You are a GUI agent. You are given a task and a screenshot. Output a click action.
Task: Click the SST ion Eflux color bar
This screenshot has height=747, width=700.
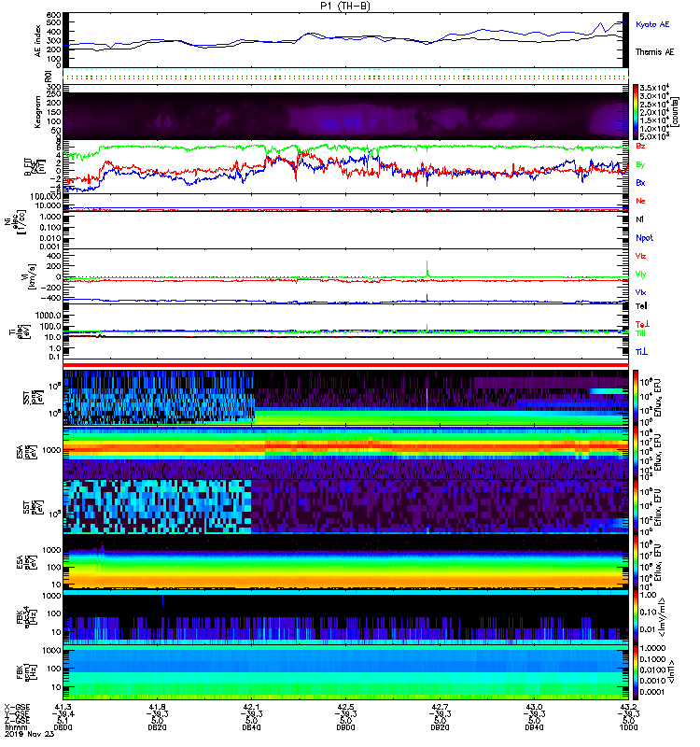point(636,397)
